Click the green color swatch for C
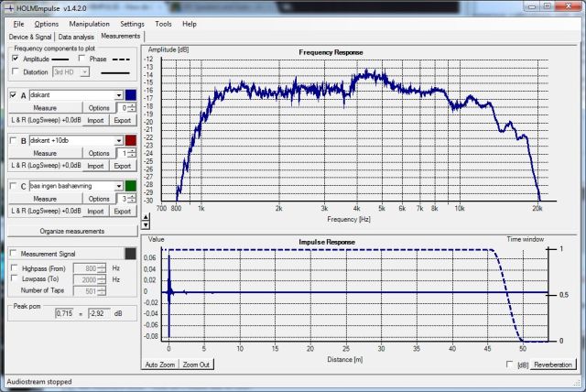Image resolution: width=586 pixels, height=392 pixels. (x=130, y=186)
